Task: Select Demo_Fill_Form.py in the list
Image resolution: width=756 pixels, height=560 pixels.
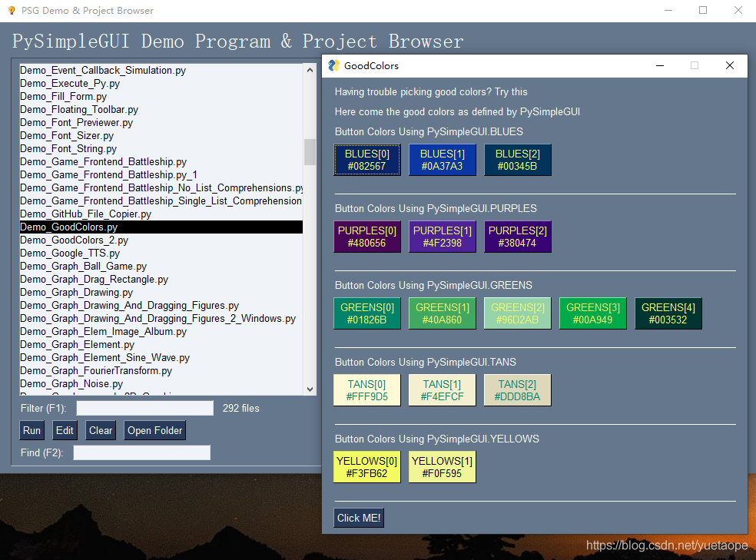Action: [x=161, y=96]
